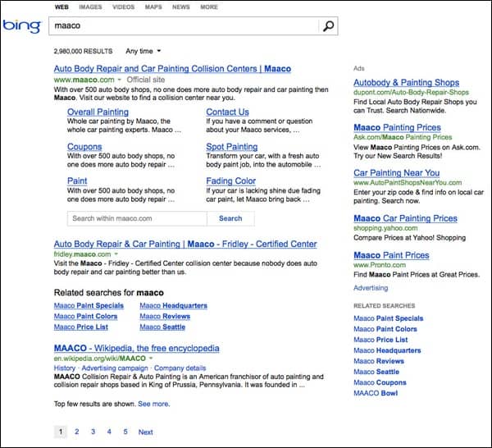Screen dimensions: 492x448
Task: Open Maaco Paint Specials in sidebar RELATED SEARCHES
Action: pos(389,318)
